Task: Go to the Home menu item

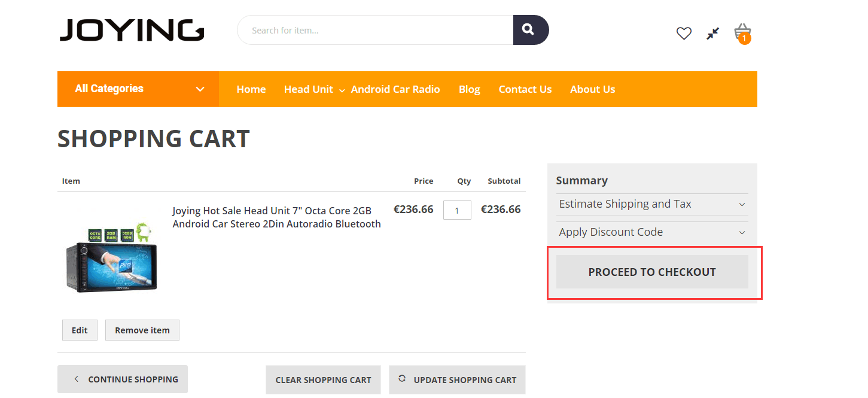Action: [x=251, y=89]
